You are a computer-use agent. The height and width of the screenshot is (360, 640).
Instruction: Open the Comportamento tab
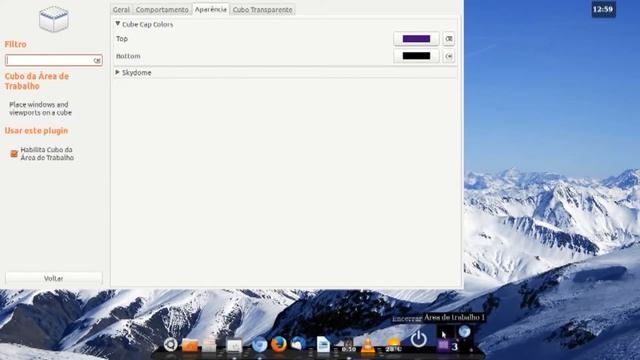pos(162,9)
